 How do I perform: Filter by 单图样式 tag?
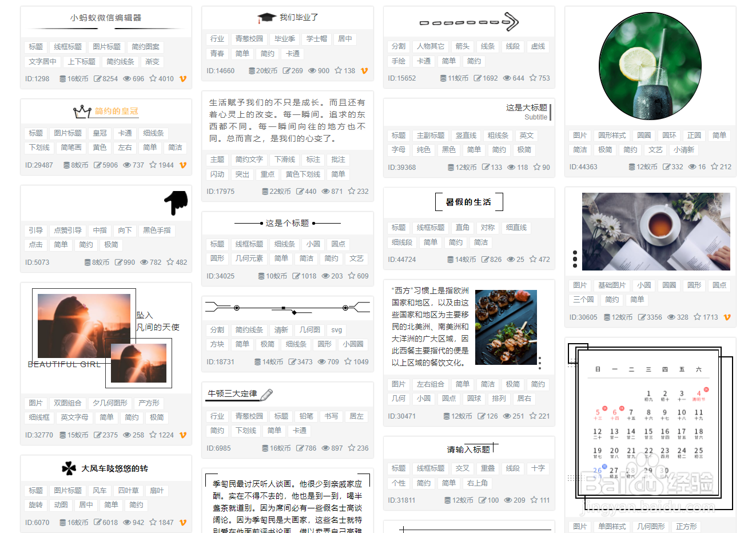[x=612, y=527]
